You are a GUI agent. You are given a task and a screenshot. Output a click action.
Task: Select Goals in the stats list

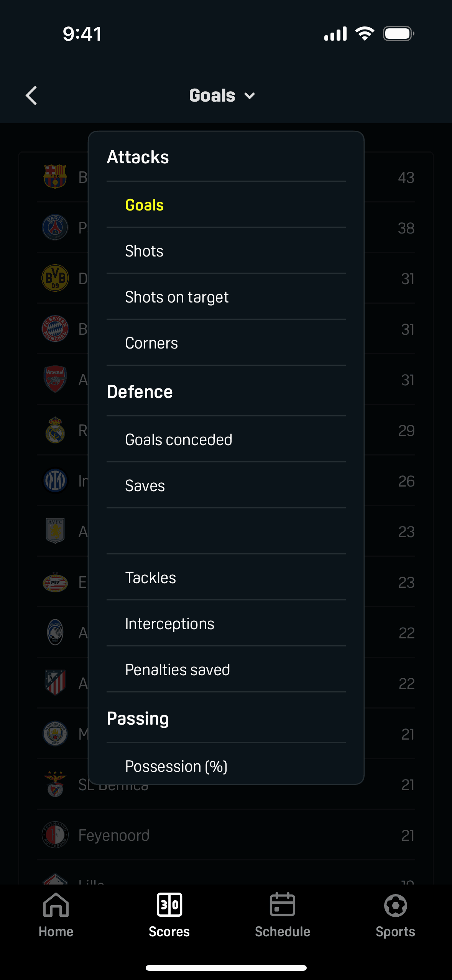click(145, 205)
